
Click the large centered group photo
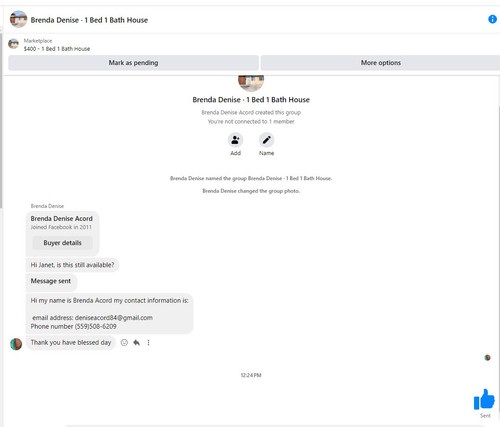tap(251, 83)
